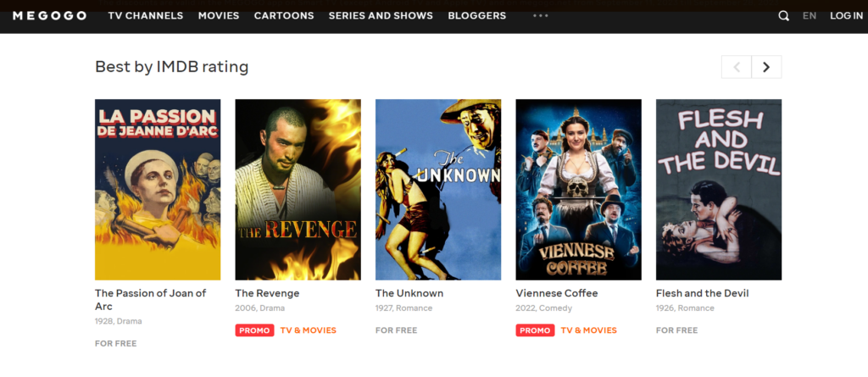View the Flesh and the Devil poster
This screenshot has height=377, width=868.
click(719, 189)
